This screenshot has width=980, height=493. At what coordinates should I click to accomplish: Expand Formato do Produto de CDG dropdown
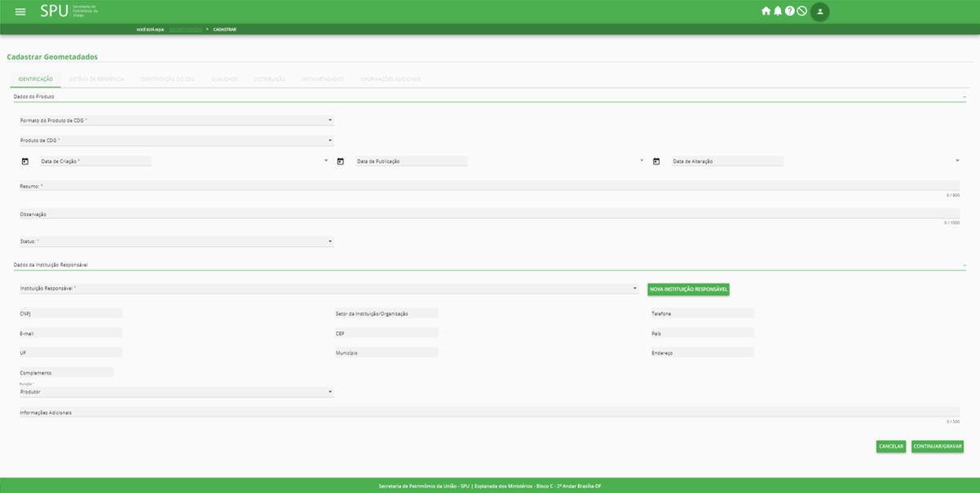[x=176, y=121]
